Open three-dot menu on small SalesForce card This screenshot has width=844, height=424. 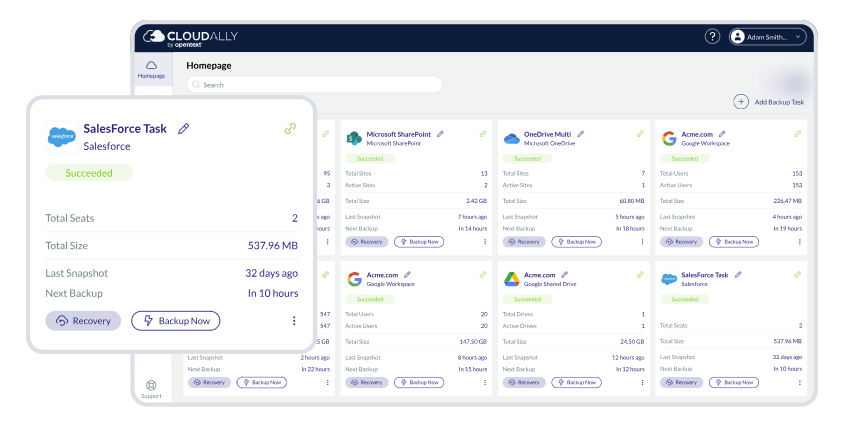(x=799, y=383)
